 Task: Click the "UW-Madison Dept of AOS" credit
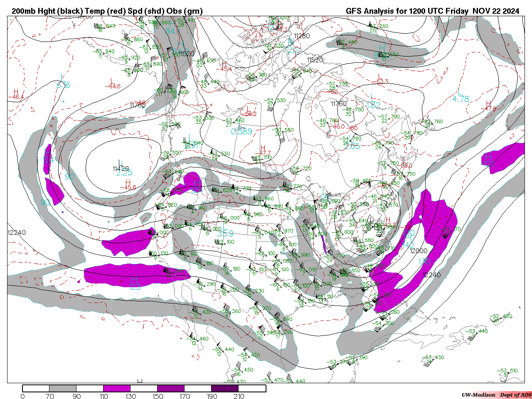pos(496,395)
